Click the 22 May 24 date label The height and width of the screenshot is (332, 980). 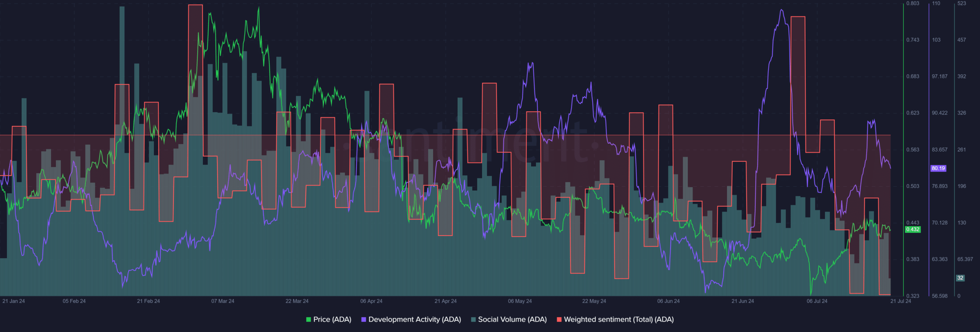point(594,301)
